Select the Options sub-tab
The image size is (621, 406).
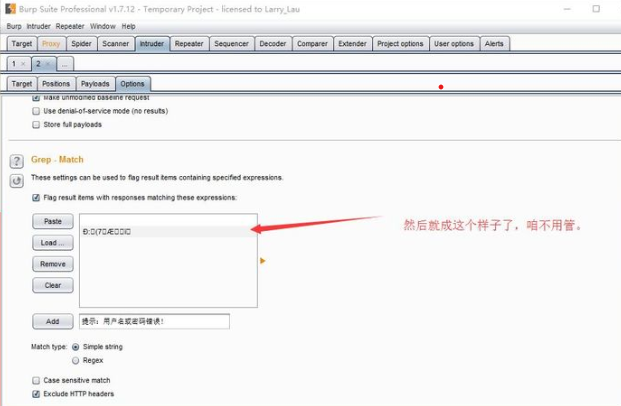click(x=132, y=84)
